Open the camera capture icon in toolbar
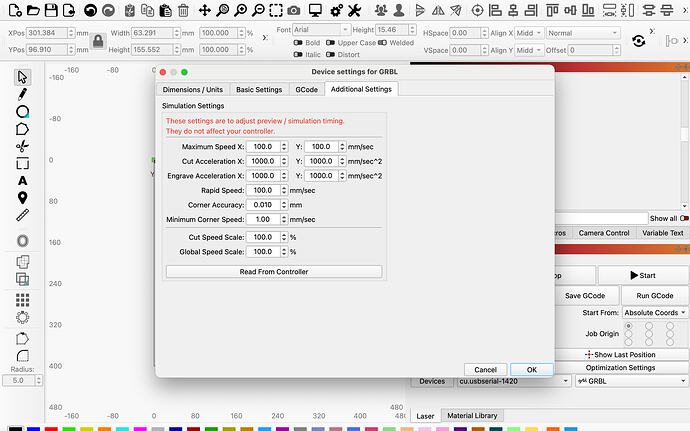The height and width of the screenshot is (431, 690). tap(293, 10)
